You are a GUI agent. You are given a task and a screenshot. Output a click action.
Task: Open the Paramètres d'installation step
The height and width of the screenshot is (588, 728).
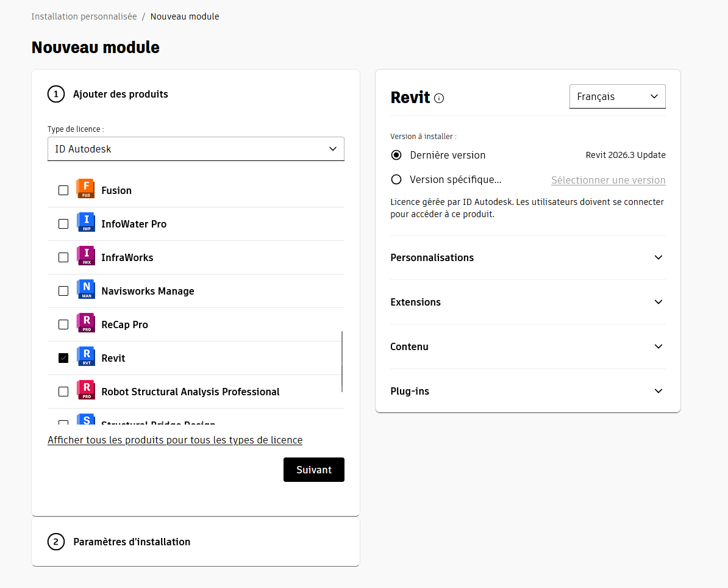click(x=132, y=542)
